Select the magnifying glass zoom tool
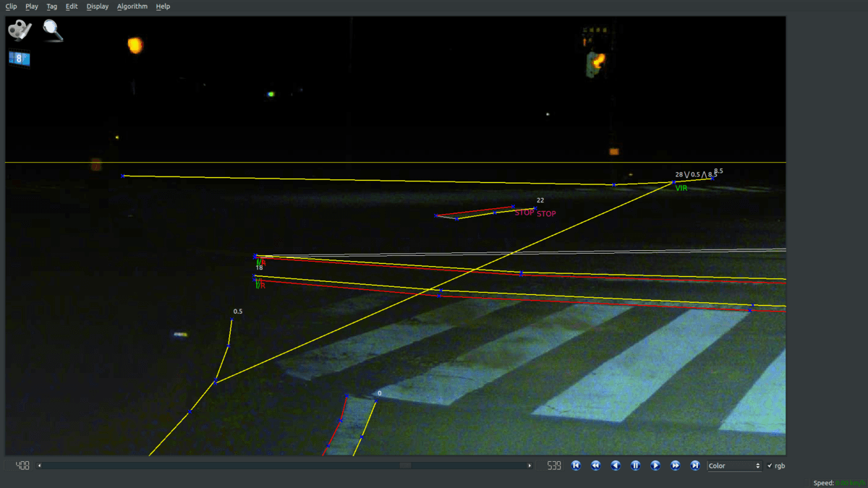Viewport: 868px width, 488px height. pyautogui.click(x=53, y=30)
